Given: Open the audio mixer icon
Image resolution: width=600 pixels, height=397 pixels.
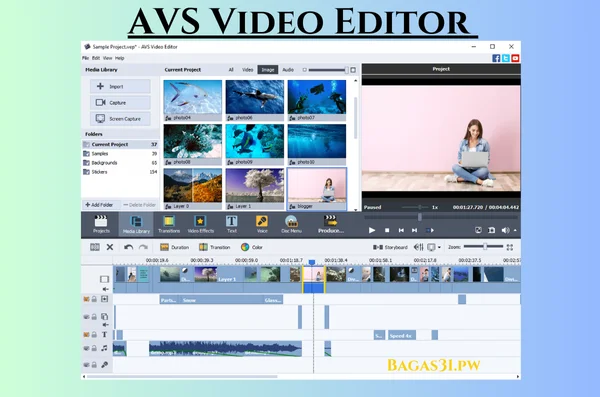Looking at the screenshot, I should 419,247.
